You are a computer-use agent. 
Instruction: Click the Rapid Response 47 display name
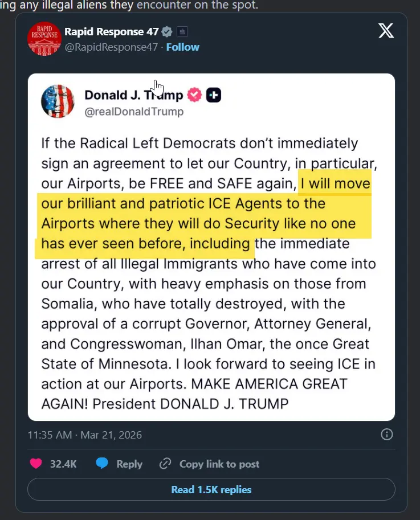[x=111, y=31]
